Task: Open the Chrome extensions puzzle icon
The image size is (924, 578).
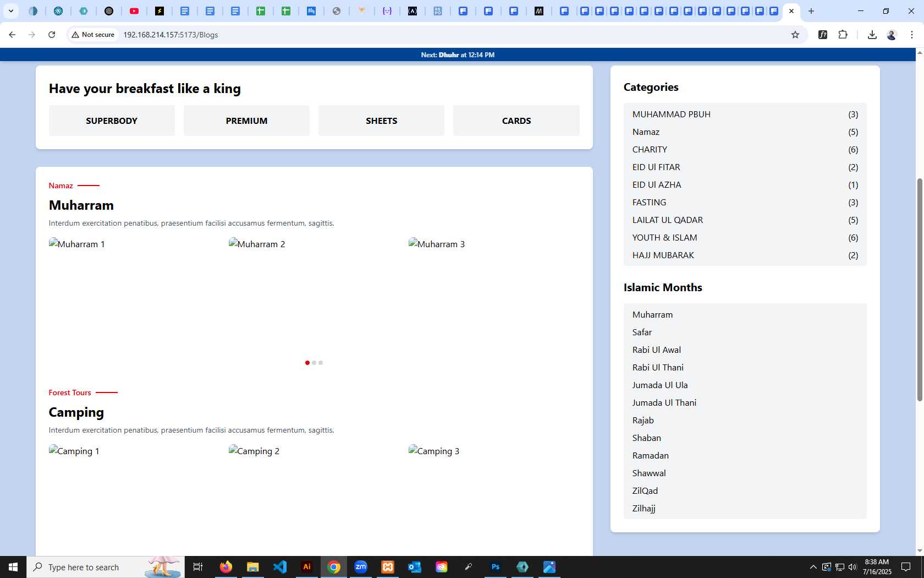Action: click(843, 35)
